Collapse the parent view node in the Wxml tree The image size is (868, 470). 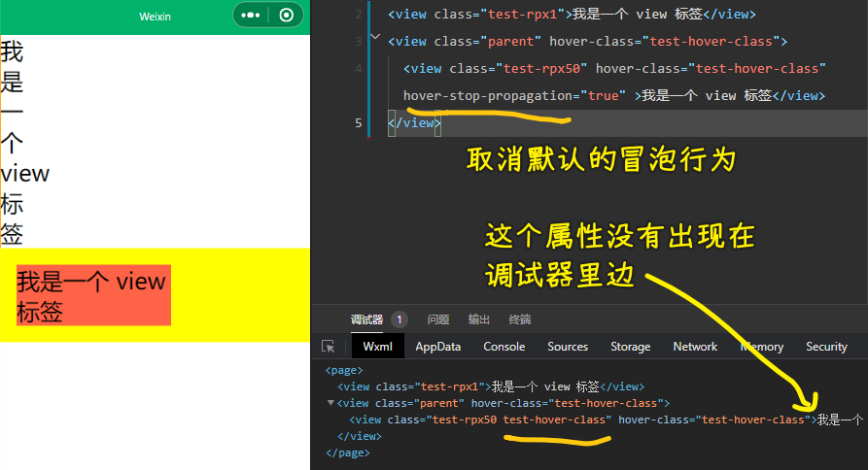coord(330,403)
